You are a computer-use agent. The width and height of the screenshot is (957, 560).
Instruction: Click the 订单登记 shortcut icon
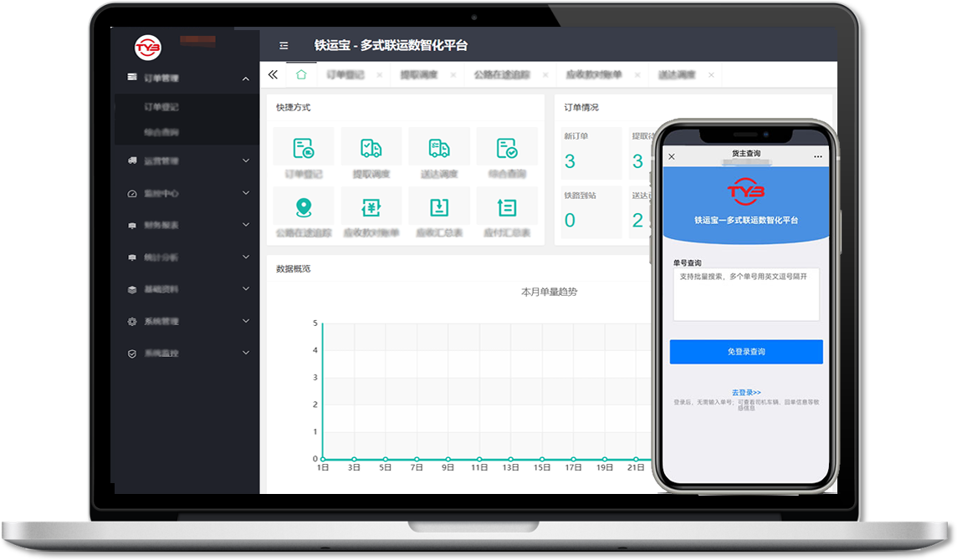(x=303, y=149)
